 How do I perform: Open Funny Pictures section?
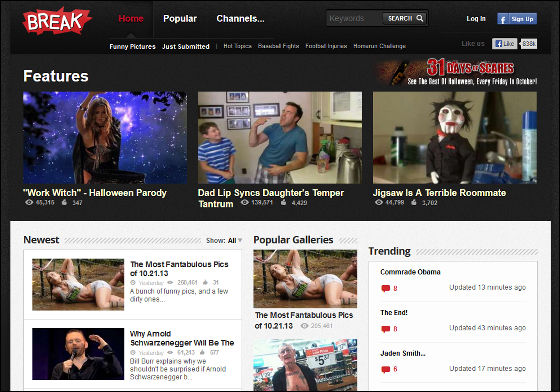click(x=132, y=46)
